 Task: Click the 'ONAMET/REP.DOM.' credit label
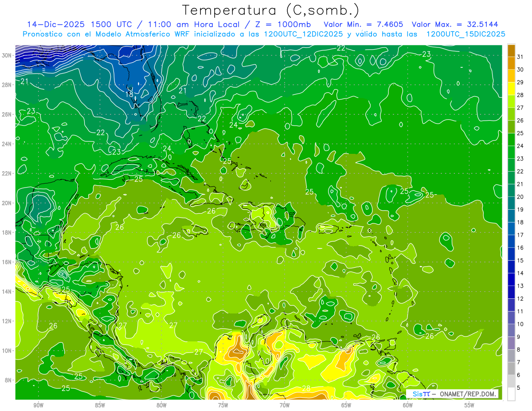468,394
